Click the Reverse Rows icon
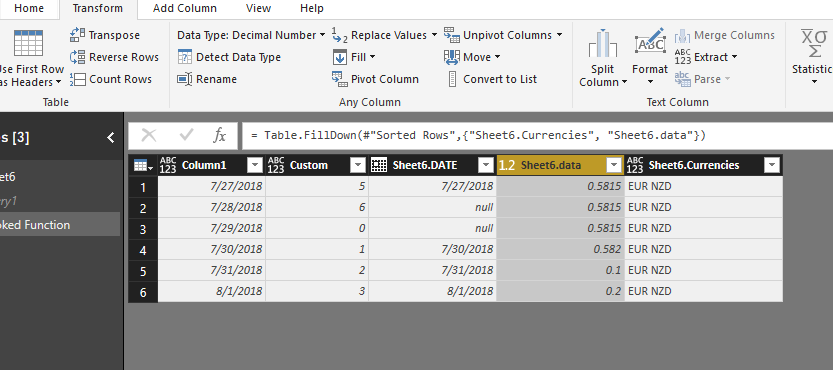833x370 pixels. coord(78,57)
